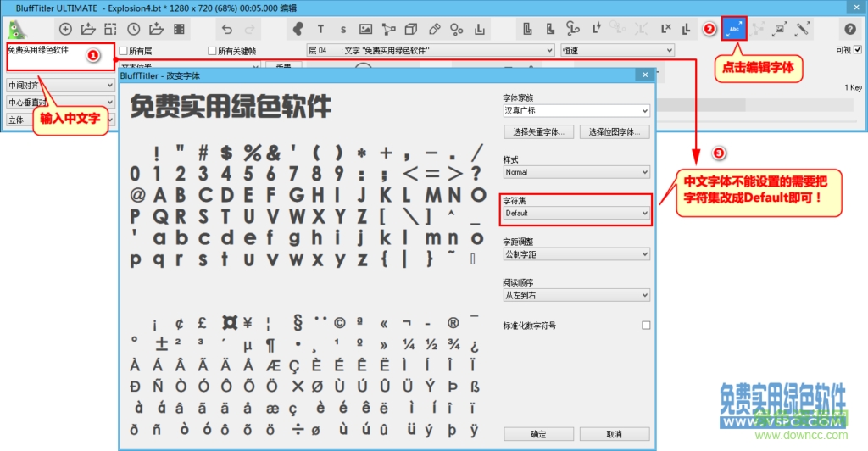Open the 字符集 Default dropdown
The image size is (868, 451).
[x=576, y=214]
